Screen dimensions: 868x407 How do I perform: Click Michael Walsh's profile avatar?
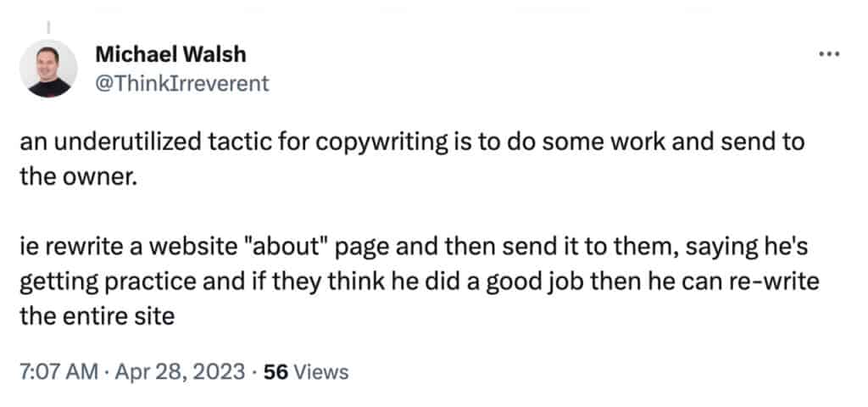47,70
